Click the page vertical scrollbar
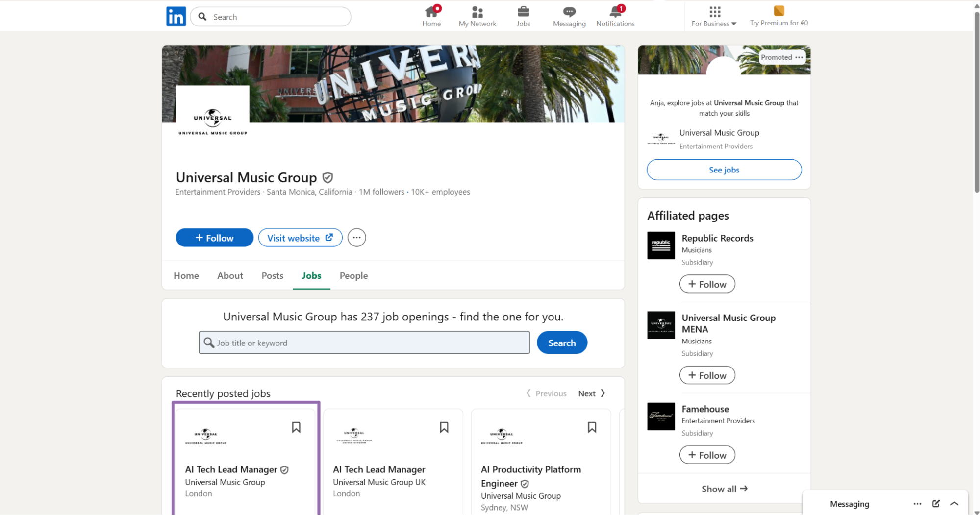Image resolution: width=980 pixels, height=515 pixels. tap(976, 103)
